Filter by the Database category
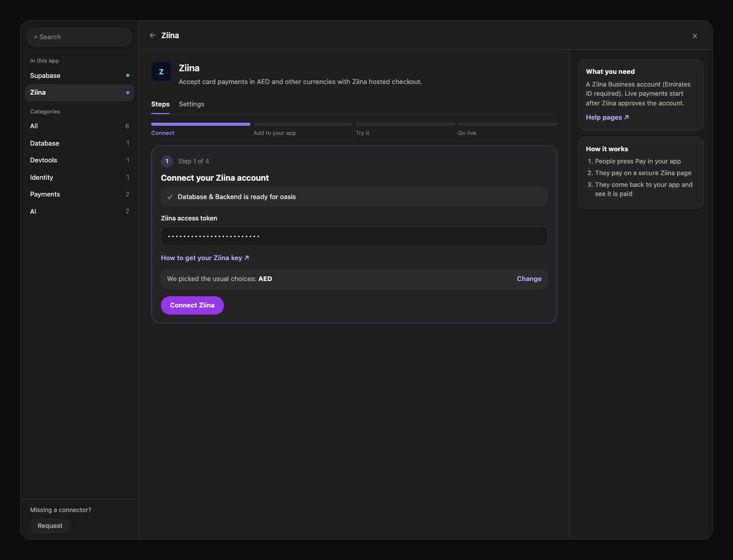733x560 pixels. pyautogui.click(x=79, y=144)
